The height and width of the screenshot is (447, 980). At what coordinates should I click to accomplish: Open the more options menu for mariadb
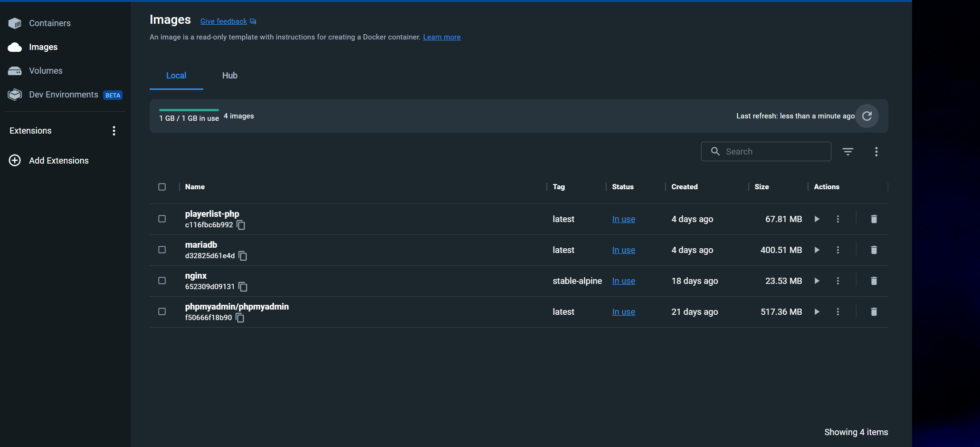click(837, 250)
